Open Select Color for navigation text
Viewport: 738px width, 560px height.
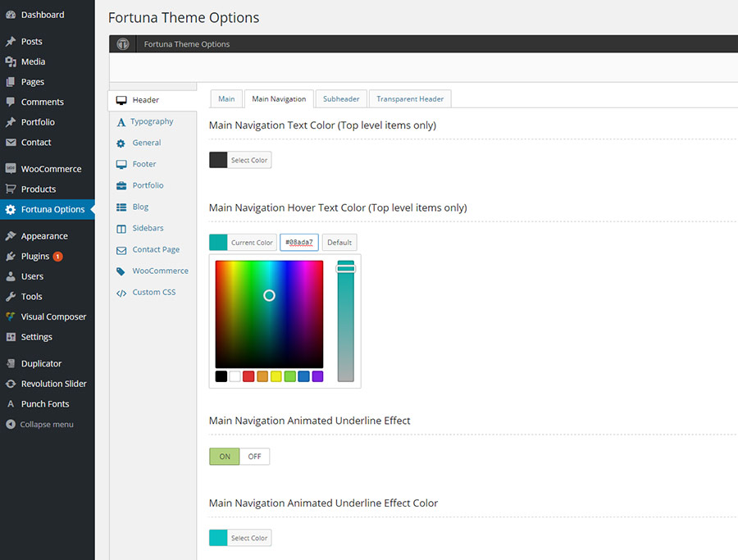coord(250,160)
